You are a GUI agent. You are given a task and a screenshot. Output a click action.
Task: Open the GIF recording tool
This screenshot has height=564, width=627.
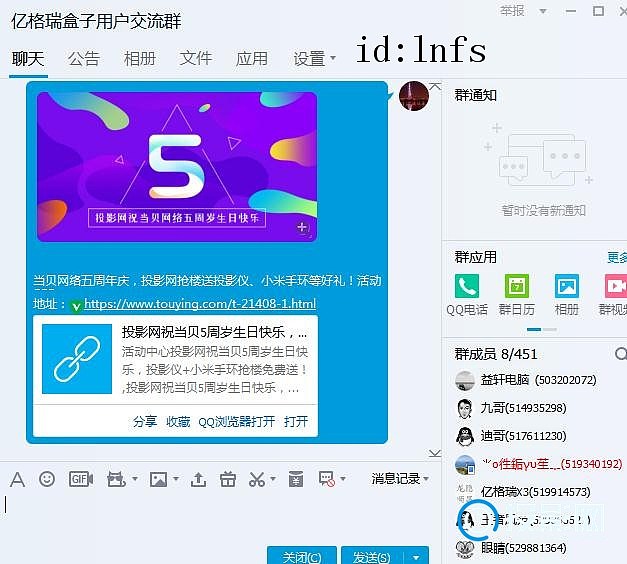pyautogui.click(x=81, y=479)
